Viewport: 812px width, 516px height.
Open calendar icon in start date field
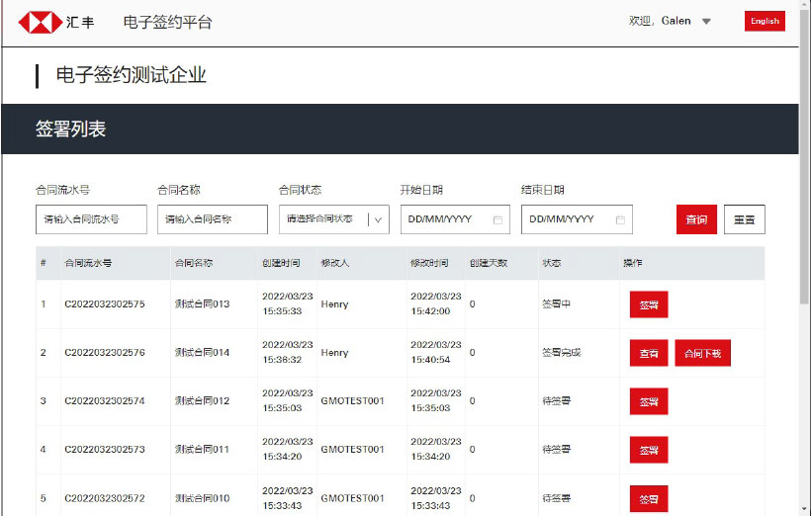point(497,219)
